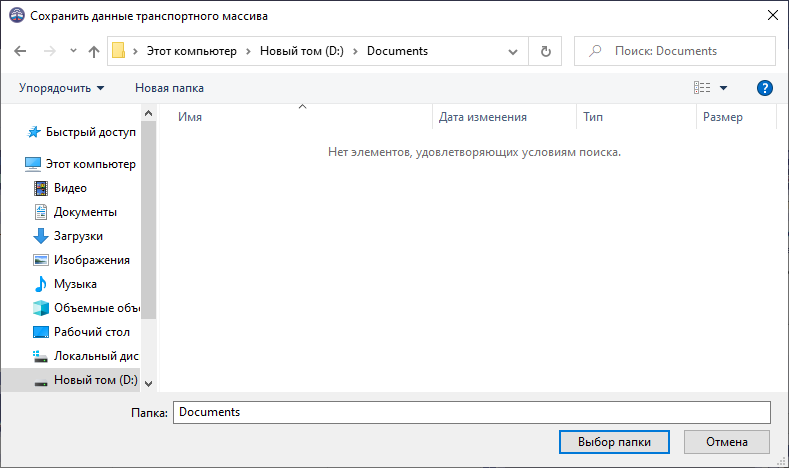Confirm with 'Выбор папки' button
Screen dimensions: 789x468
[x=614, y=442]
